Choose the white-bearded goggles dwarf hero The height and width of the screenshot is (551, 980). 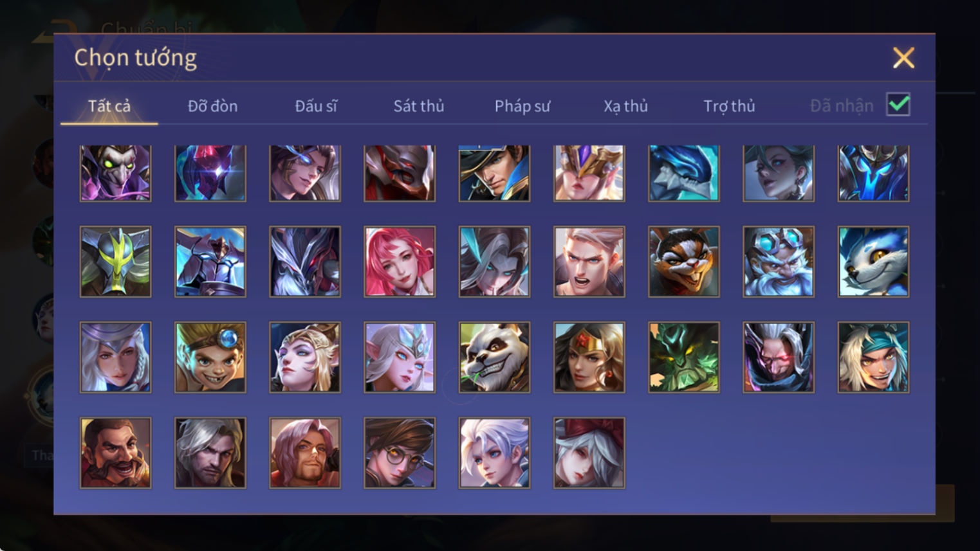pyautogui.click(x=779, y=262)
